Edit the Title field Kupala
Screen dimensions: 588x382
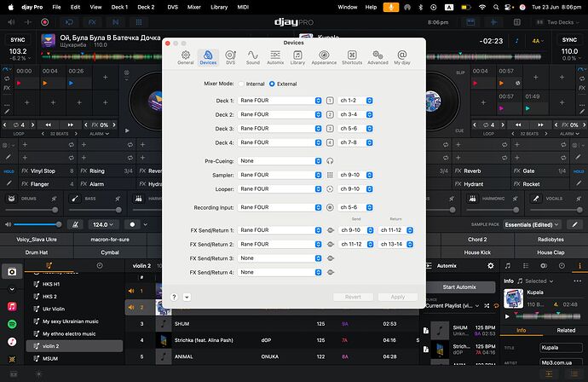point(561,348)
